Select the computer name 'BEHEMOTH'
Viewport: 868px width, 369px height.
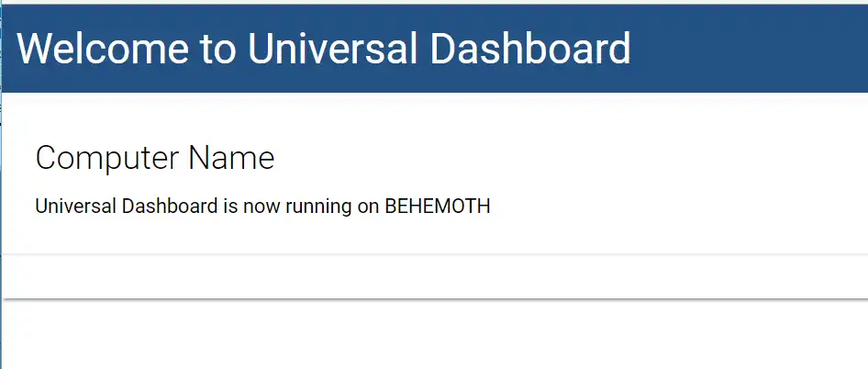coord(438,207)
